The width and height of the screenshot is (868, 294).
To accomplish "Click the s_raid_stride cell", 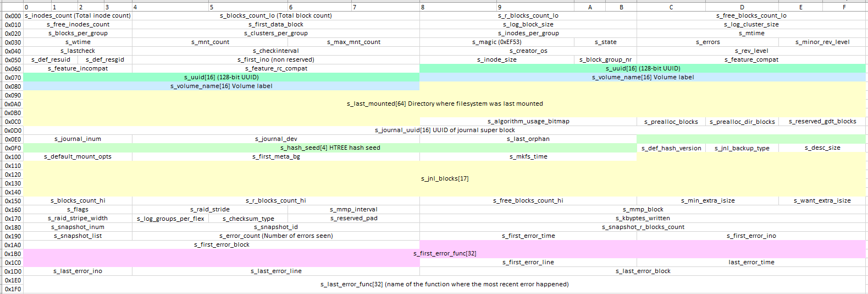I will tap(210, 209).
